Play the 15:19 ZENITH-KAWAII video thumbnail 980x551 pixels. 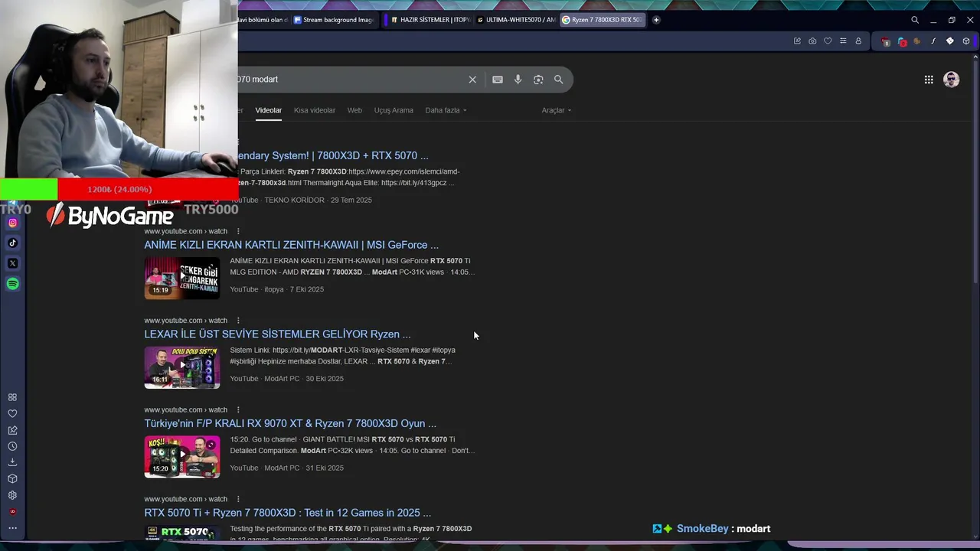point(182,277)
